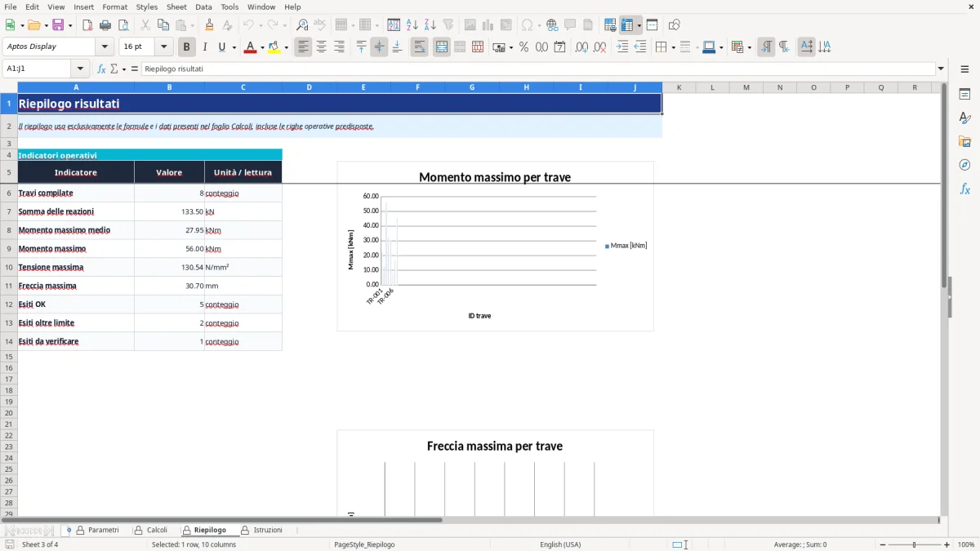Toggle Align Left

(304, 47)
